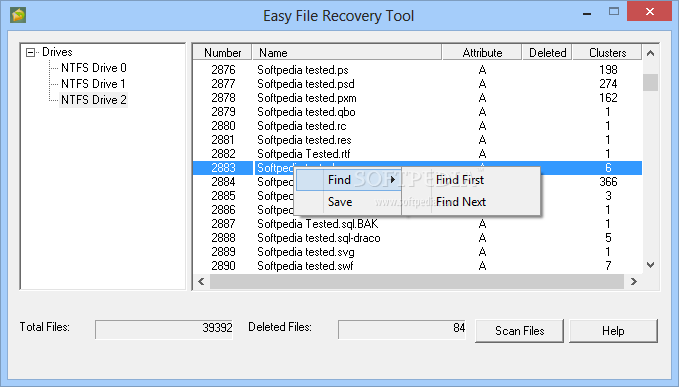Click the Deleted Files label
The height and width of the screenshot is (387, 679).
tap(280, 327)
